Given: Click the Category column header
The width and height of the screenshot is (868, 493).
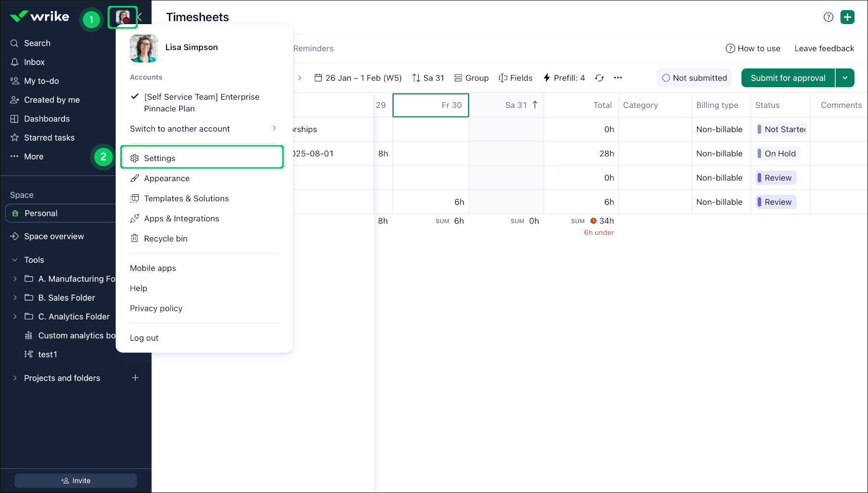Looking at the screenshot, I should click(x=655, y=105).
